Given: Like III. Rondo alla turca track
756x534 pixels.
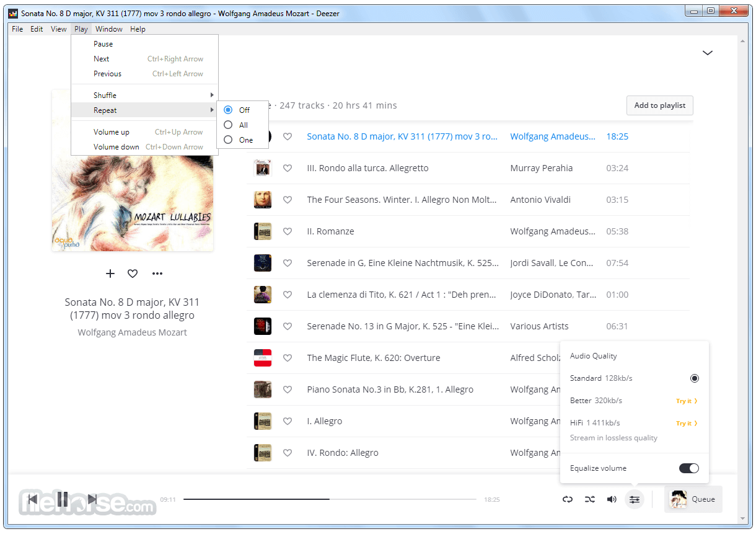Looking at the screenshot, I should [x=288, y=168].
